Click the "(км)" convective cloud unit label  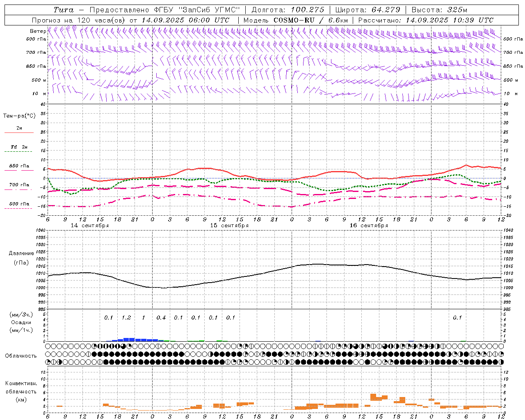[x=21, y=399]
